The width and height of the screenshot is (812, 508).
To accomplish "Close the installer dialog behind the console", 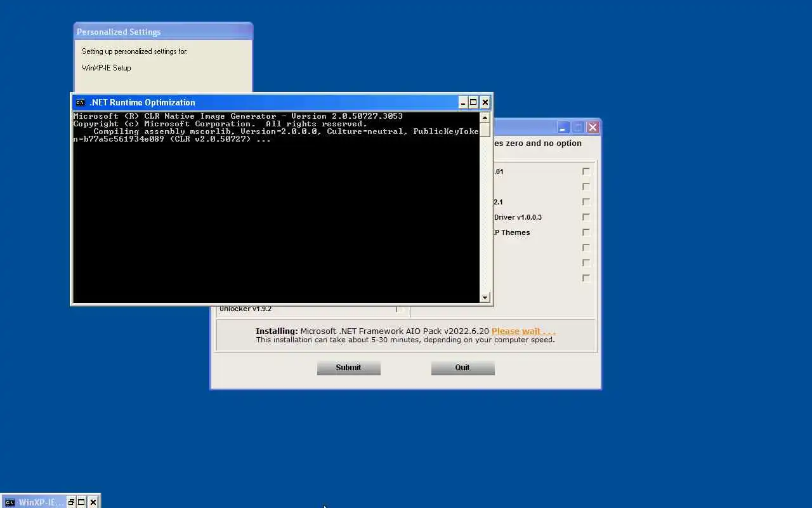I will [x=593, y=128].
